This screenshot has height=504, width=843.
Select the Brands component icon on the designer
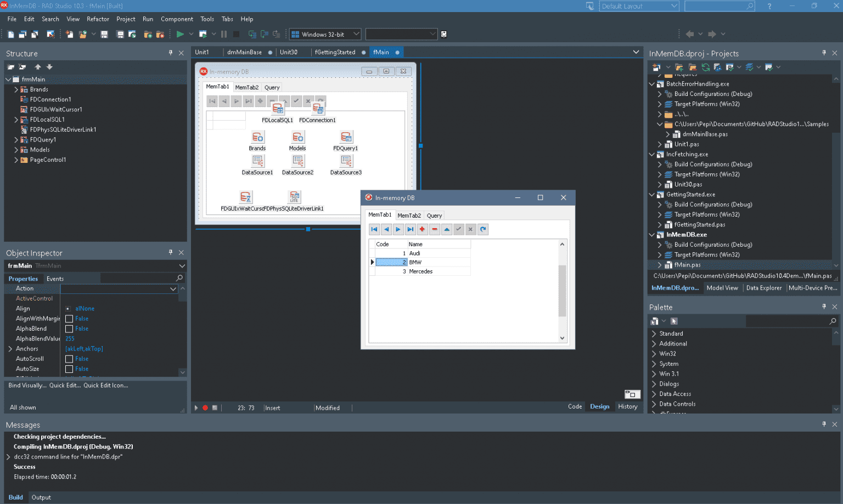(x=257, y=137)
